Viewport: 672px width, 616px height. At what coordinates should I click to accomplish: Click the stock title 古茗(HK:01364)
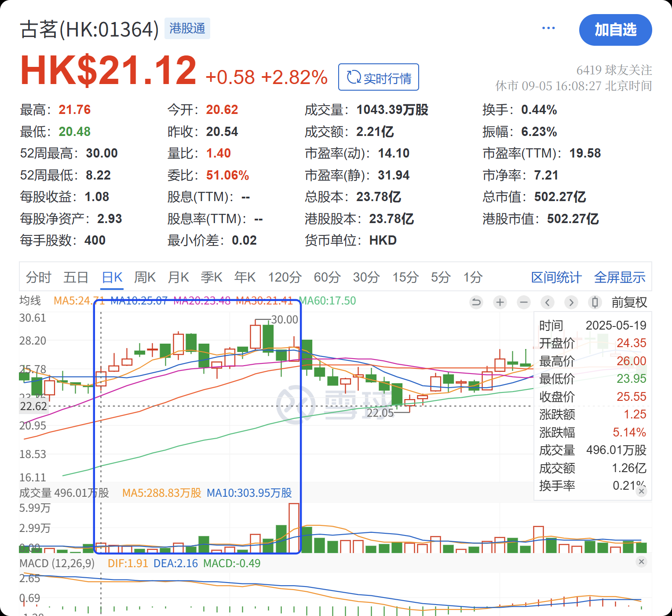[89, 29]
